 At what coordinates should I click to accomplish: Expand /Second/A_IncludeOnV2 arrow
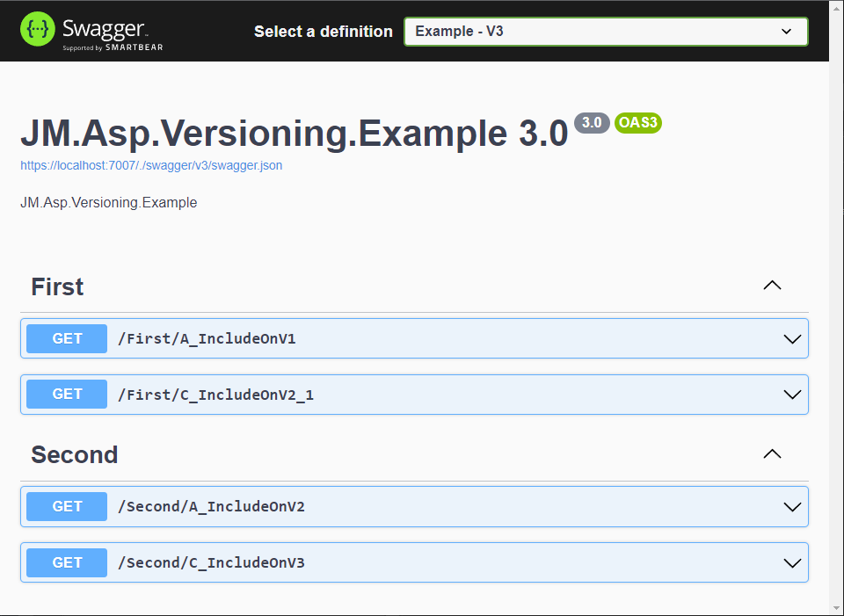(792, 507)
